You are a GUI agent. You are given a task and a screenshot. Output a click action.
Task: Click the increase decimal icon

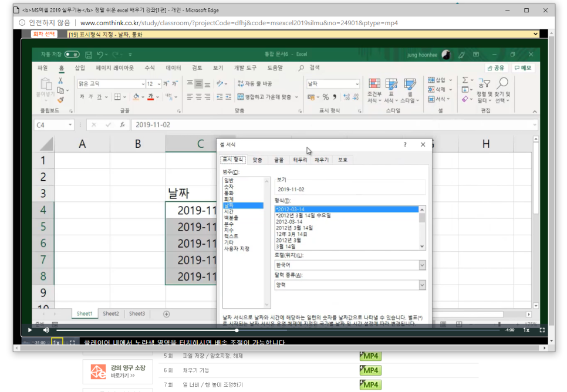[x=346, y=97]
